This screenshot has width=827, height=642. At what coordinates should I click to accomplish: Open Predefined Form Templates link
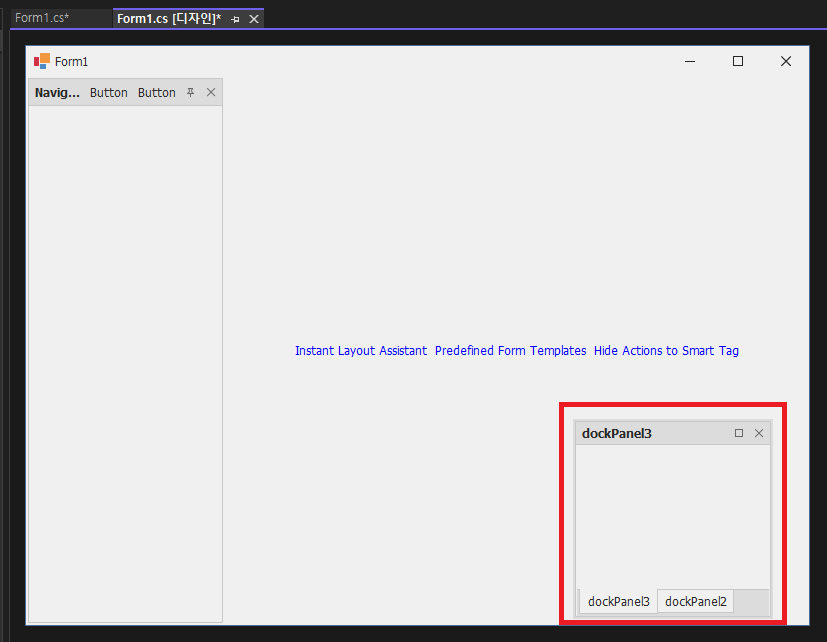(x=511, y=351)
